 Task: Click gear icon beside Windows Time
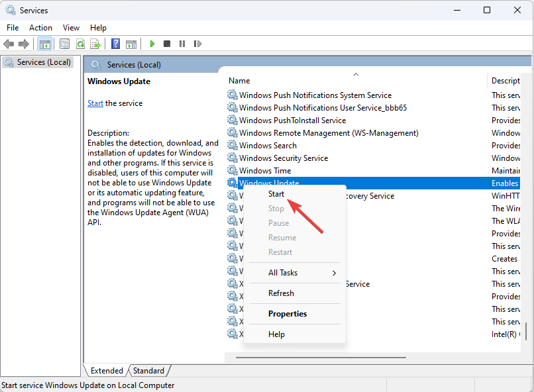[x=233, y=170]
